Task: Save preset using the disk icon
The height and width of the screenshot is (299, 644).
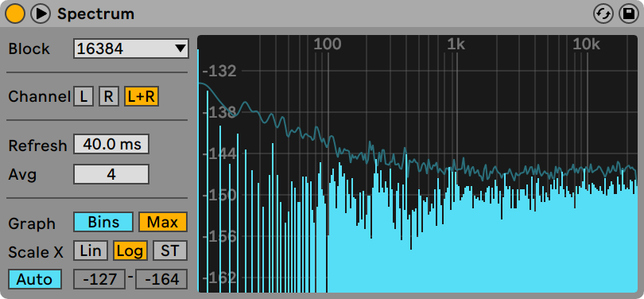Action: click(x=629, y=14)
